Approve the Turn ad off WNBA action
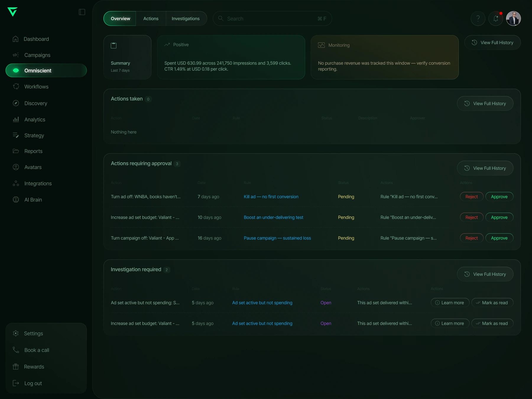This screenshot has height=399, width=532. pos(499,197)
